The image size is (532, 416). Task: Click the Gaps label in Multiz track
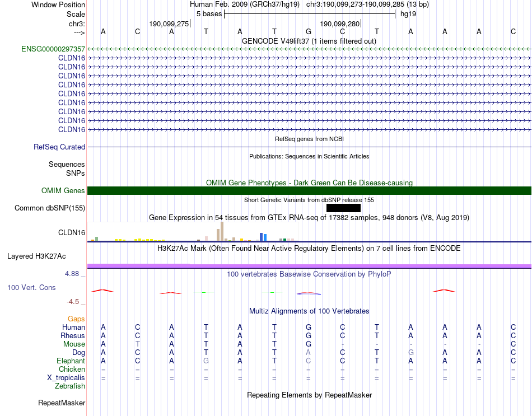[x=76, y=319]
